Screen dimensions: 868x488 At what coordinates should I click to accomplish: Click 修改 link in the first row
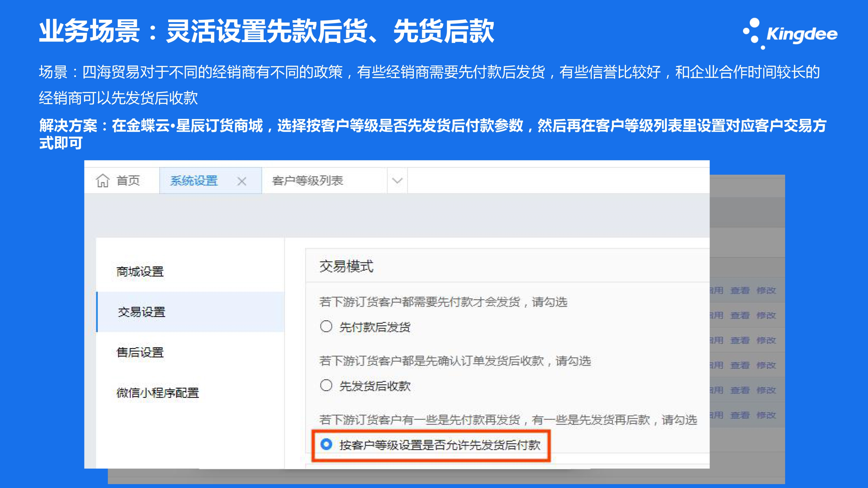766,290
